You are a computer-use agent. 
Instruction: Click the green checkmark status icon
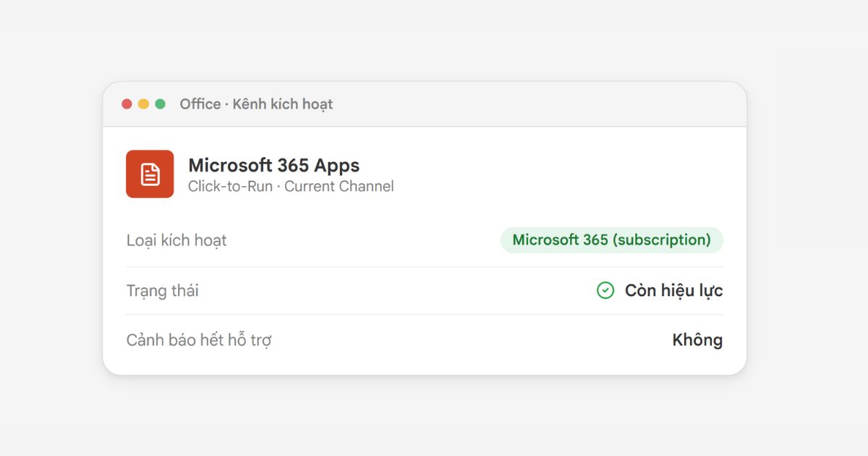605,290
